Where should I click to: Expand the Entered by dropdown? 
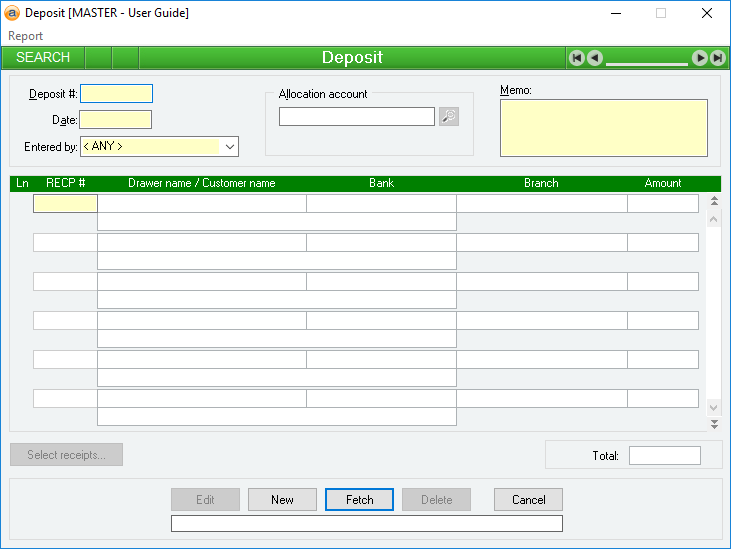point(230,147)
